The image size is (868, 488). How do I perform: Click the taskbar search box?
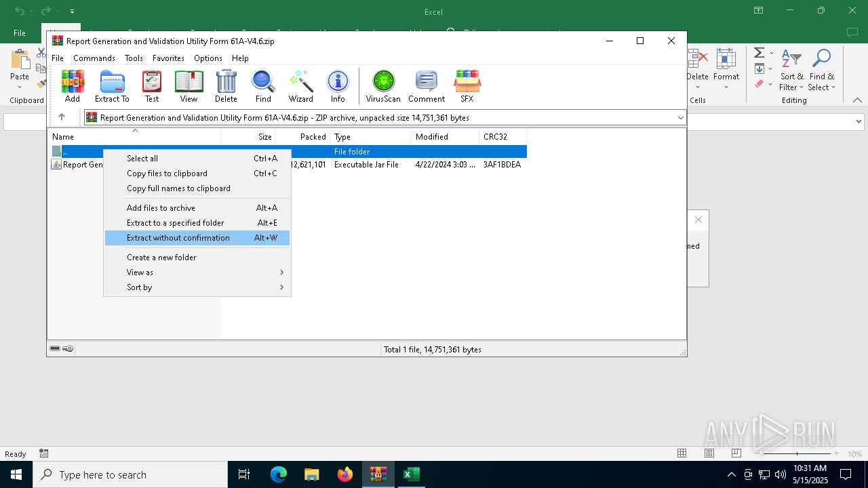point(130,474)
